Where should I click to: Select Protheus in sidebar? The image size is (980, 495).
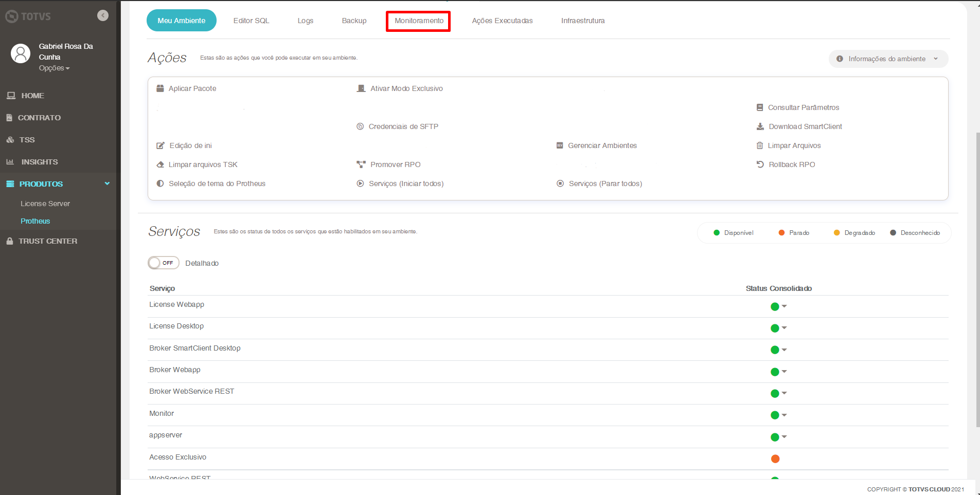tap(35, 221)
